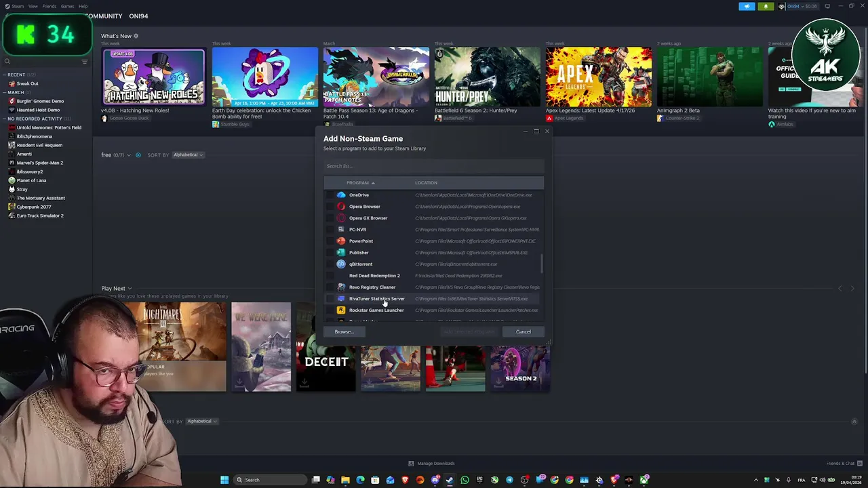Tick the checkbox for Opera Browser
The width and height of the screenshot is (868, 488).
coord(330,207)
